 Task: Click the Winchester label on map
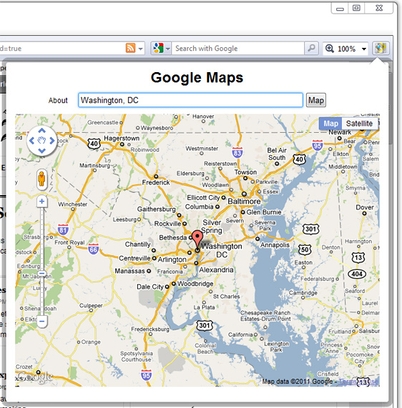click(x=72, y=204)
